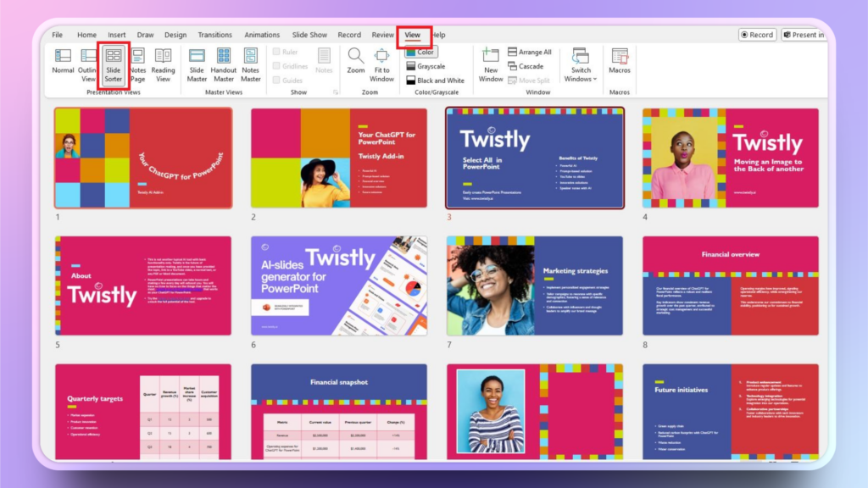Click Move Split option
The image size is (868, 488).
click(529, 80)
